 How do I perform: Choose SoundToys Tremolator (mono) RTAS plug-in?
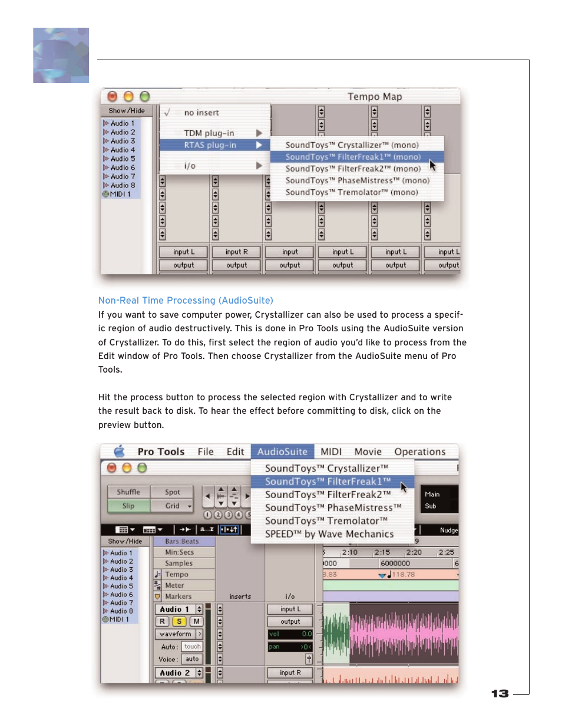coord(357,192)
